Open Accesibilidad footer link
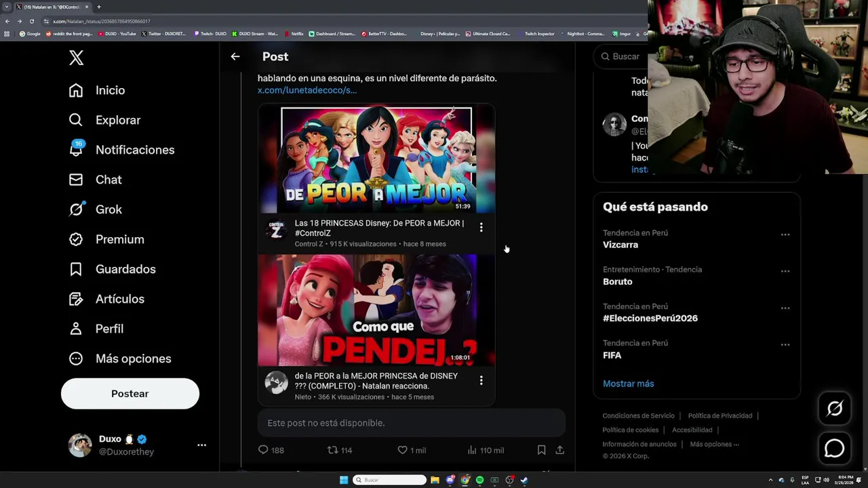This screenshot has width=868, height=488. [x=692, y=430]
